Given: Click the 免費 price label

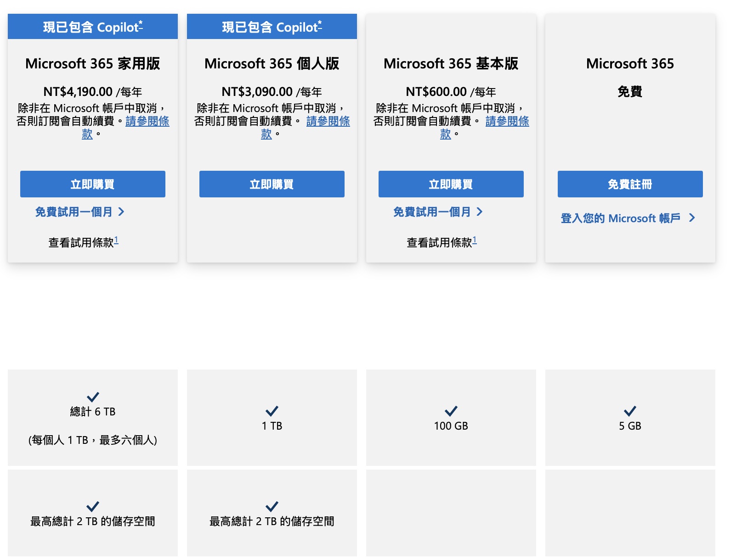Looking at the screenshot, I should [630, 92].
